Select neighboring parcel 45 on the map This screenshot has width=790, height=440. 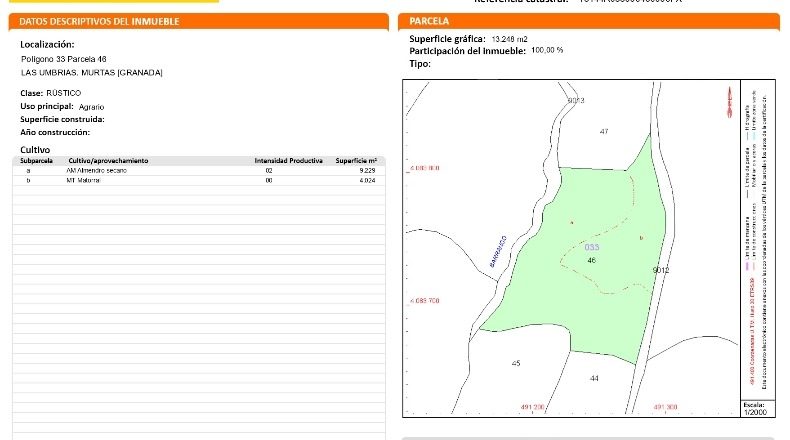pos(515,363)
